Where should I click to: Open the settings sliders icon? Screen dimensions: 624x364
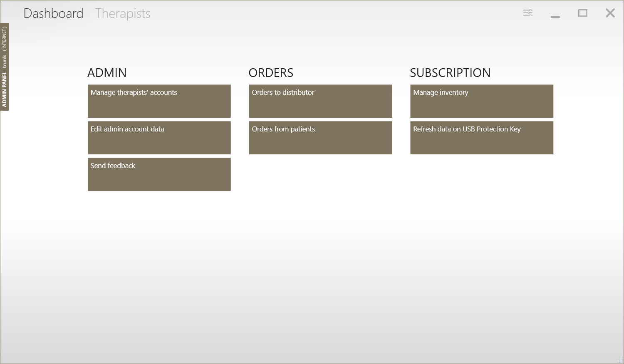[x=528, y=13]
